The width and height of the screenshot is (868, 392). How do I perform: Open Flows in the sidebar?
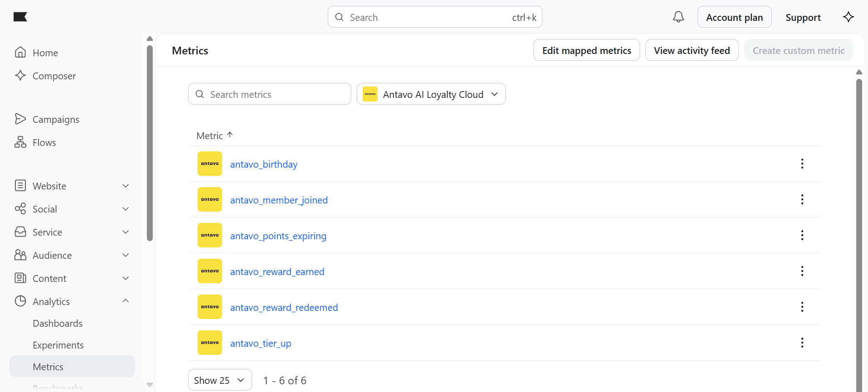44,143
